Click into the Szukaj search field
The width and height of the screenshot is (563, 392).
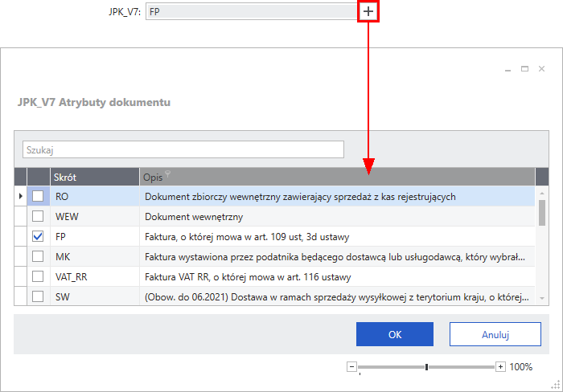point(183,149)
